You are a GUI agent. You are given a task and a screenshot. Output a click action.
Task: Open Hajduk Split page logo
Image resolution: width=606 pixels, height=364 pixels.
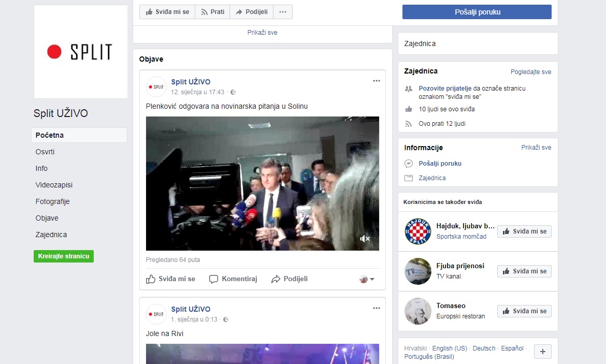coord(417,231)
